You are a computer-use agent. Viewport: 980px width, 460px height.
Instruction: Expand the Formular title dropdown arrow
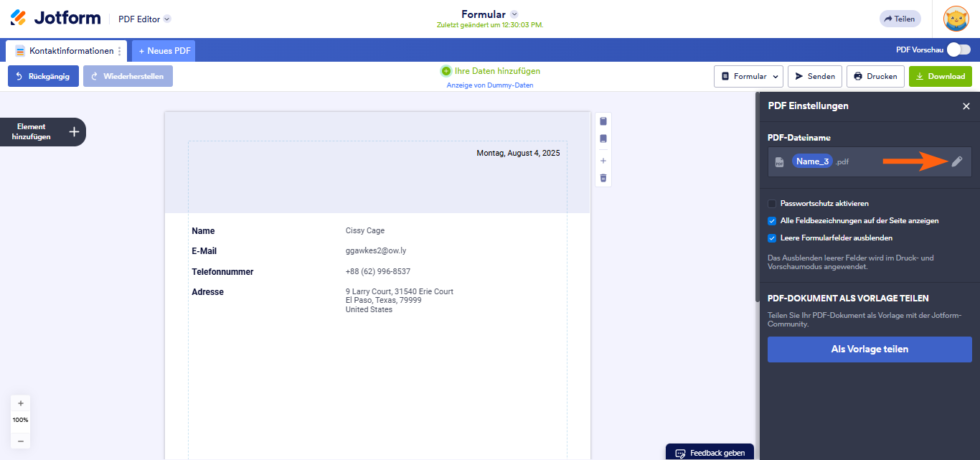tap(514, 14)
